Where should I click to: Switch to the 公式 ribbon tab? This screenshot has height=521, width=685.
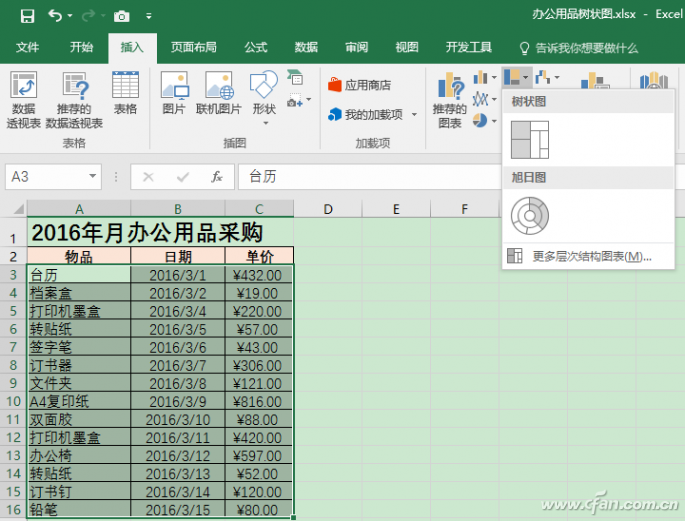click(256, 47)
